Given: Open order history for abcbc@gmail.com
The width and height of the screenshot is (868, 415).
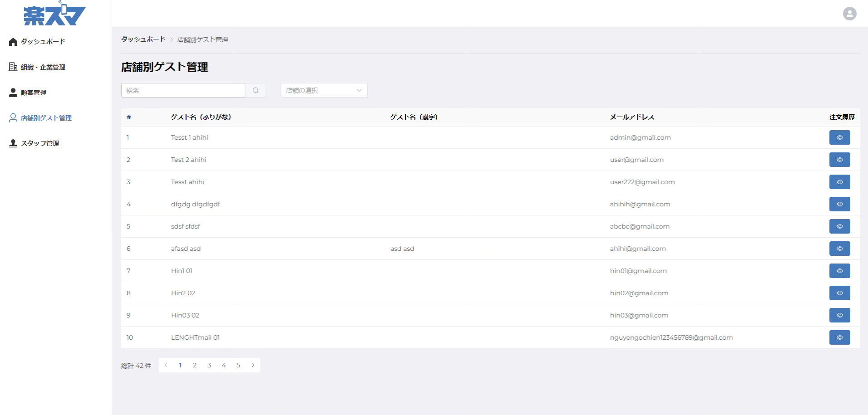Looking at the screenshot, I should click(839, 226).
